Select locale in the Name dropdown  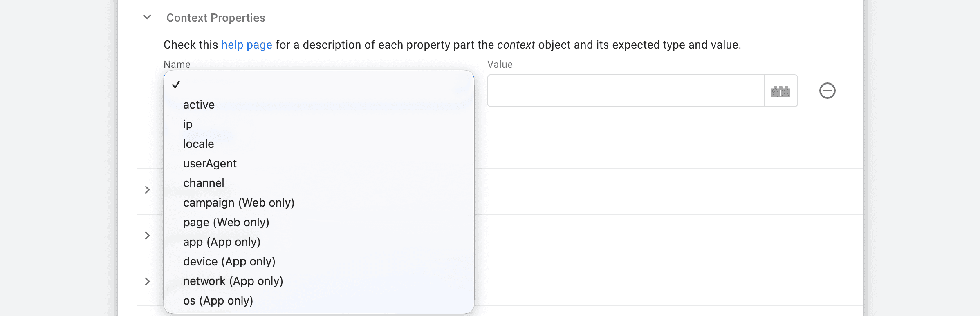[198, 144]
